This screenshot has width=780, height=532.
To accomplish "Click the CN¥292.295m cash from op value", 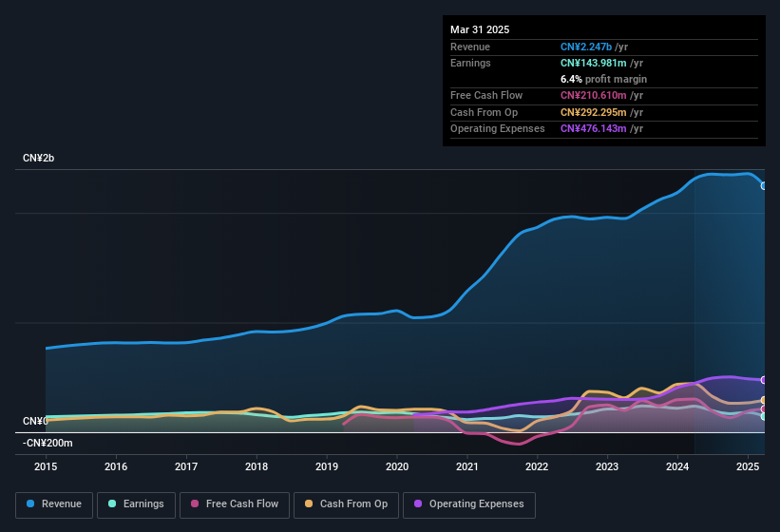I will coord(594,112).
